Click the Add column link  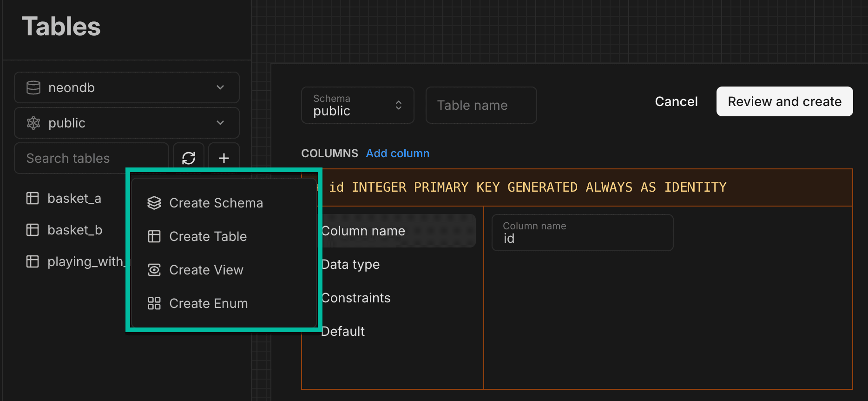[x=397, y=154]
